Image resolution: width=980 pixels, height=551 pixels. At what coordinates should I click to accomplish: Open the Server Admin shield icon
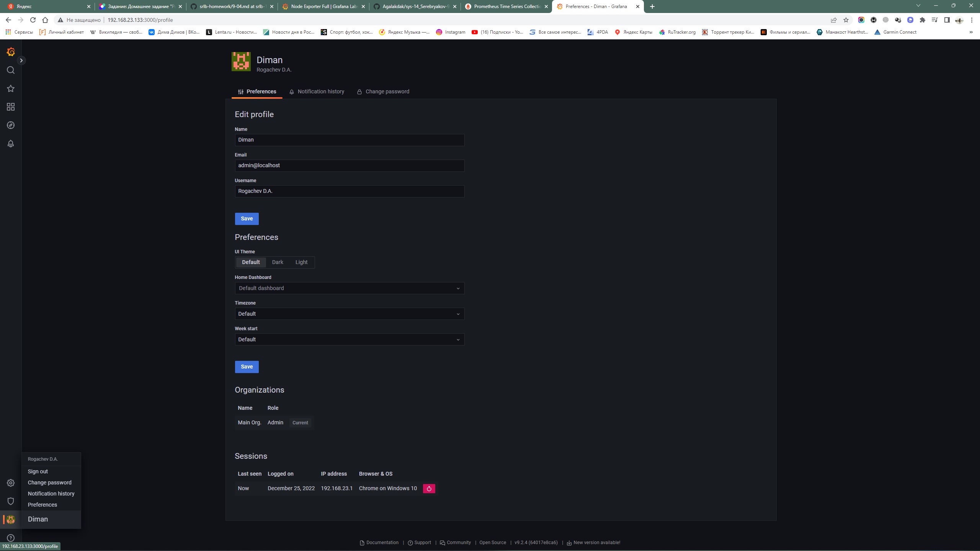click(x=11, y=501)
